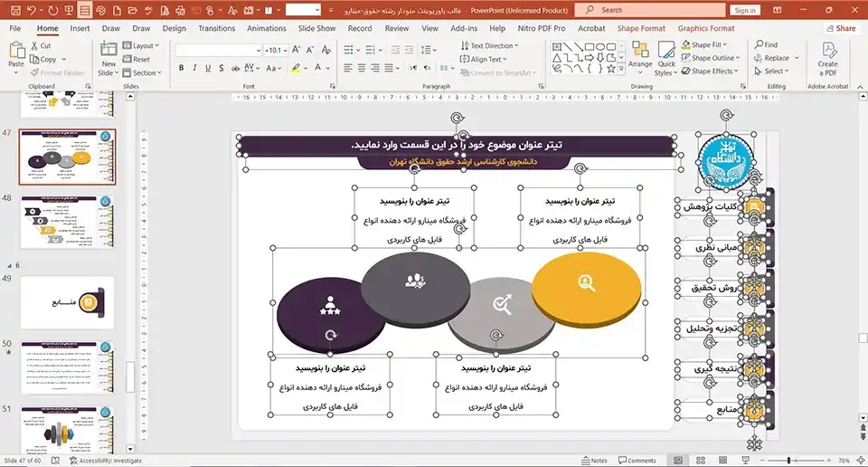Screen dimensions: 868x467
Task: Open the Comments pane
Action: click(637, 461)
